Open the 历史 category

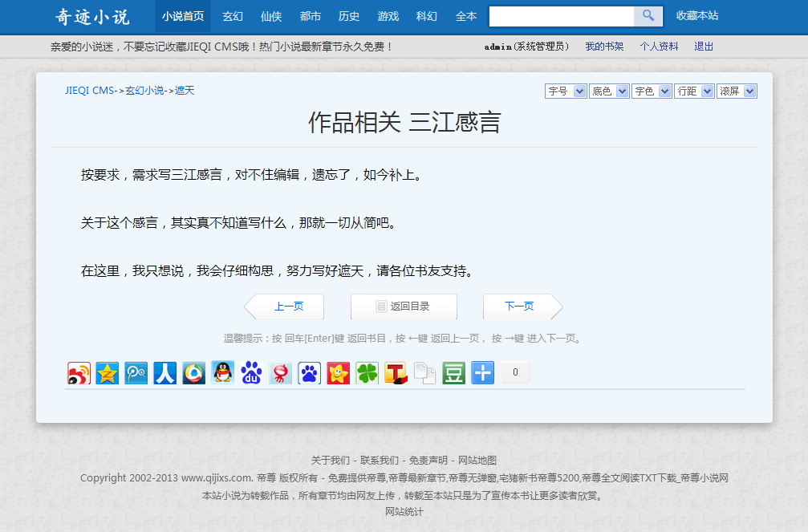tap(349, 17)
